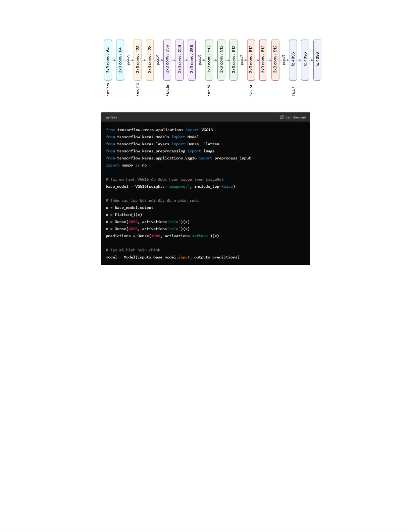
Task: Click the 'imagenet' string in the code
Action: pyautogui.click(x=178, y=187)
